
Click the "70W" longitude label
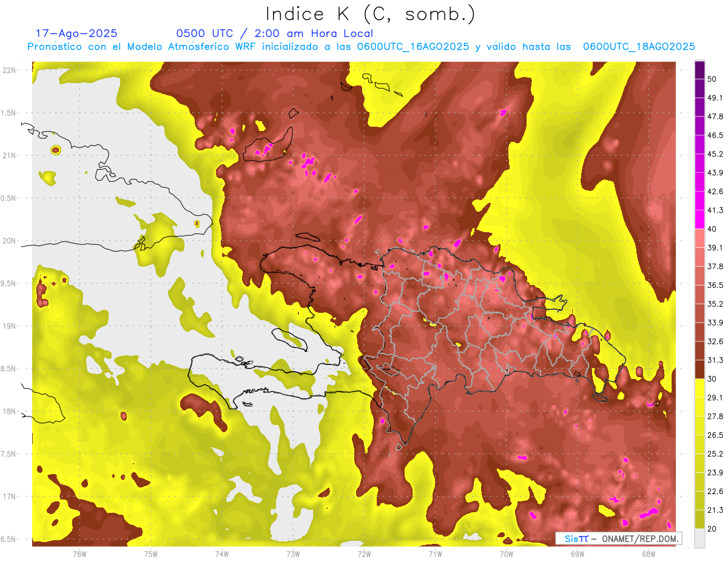tap(507, 554)
